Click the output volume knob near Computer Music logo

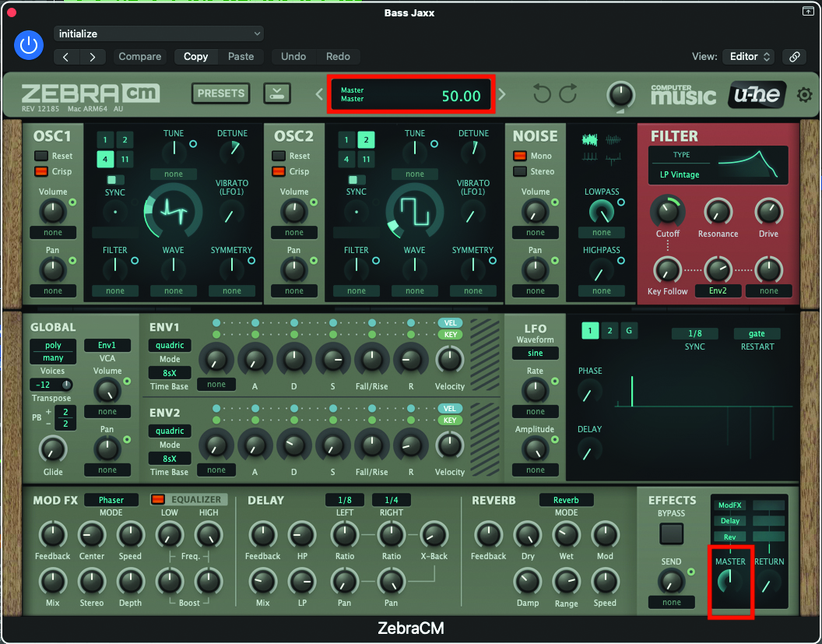point(620,96)
